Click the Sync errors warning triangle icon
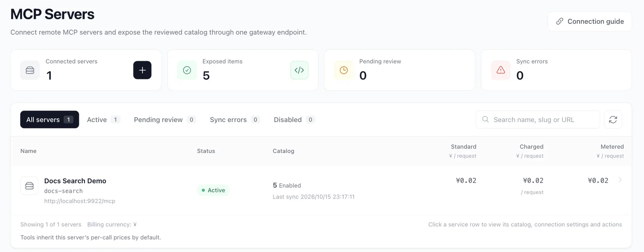Image resolution: width=644 pixels, height=252 pixels. click(x=501, y=70)
